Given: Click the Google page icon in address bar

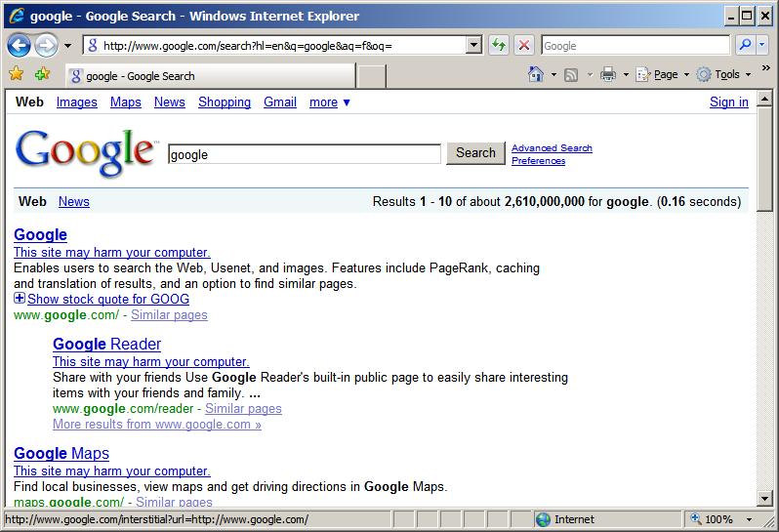Looking at the screenshot, I should [x=93, y=46].
